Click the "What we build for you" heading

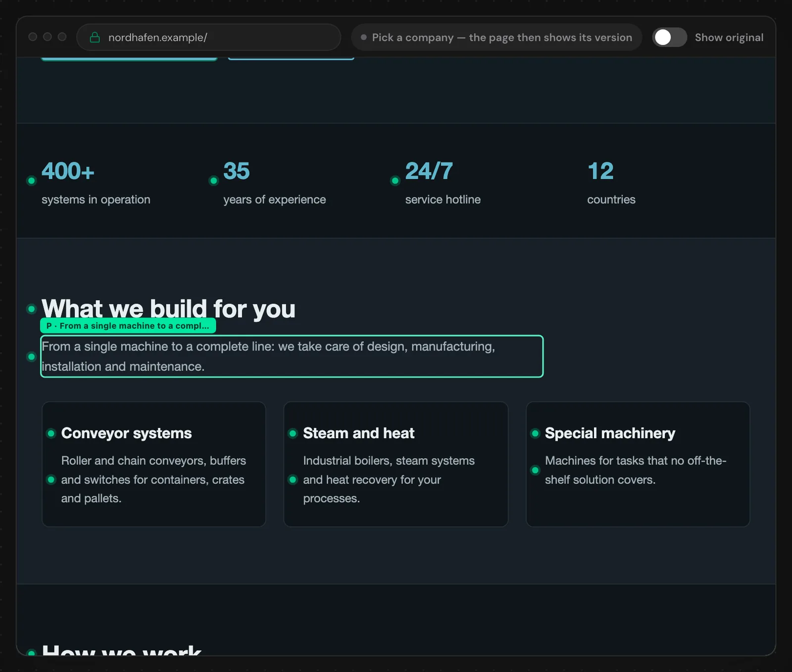pyautogui.click(x=169, y=309)
